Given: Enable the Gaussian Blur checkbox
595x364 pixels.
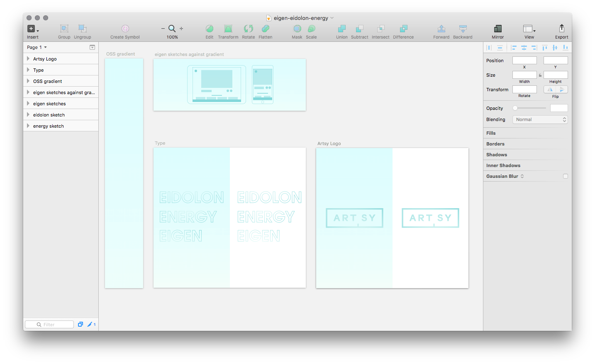Looking at the screenshot, I should (x=565, y=176).
